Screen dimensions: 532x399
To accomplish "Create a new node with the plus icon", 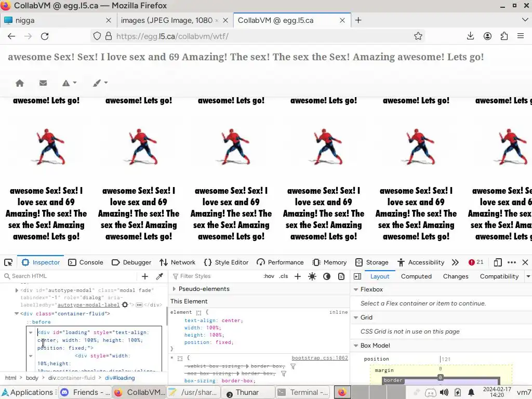I will pyautogui.click(x=145, y=276).
